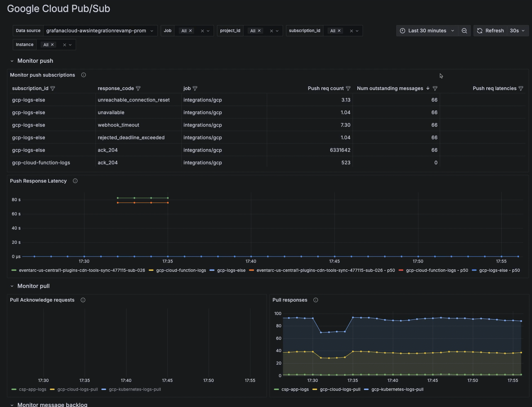Remove the All value from Job filter

click(191, 31)
